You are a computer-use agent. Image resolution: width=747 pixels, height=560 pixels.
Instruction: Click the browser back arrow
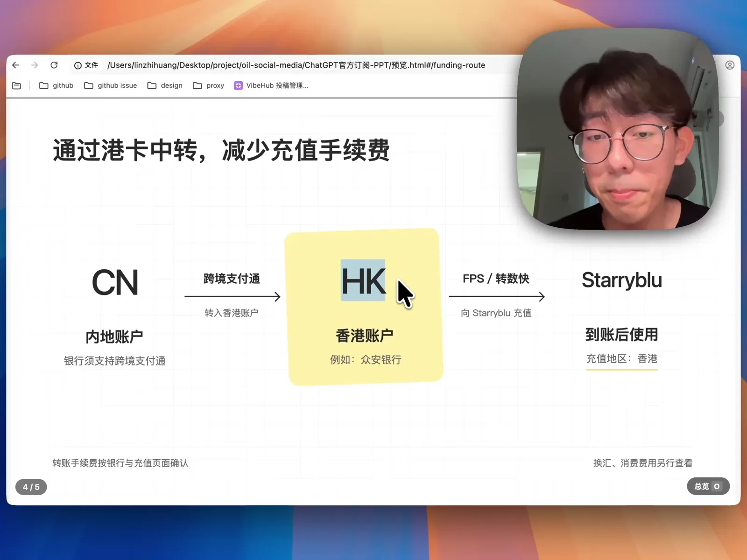(16, 65)
